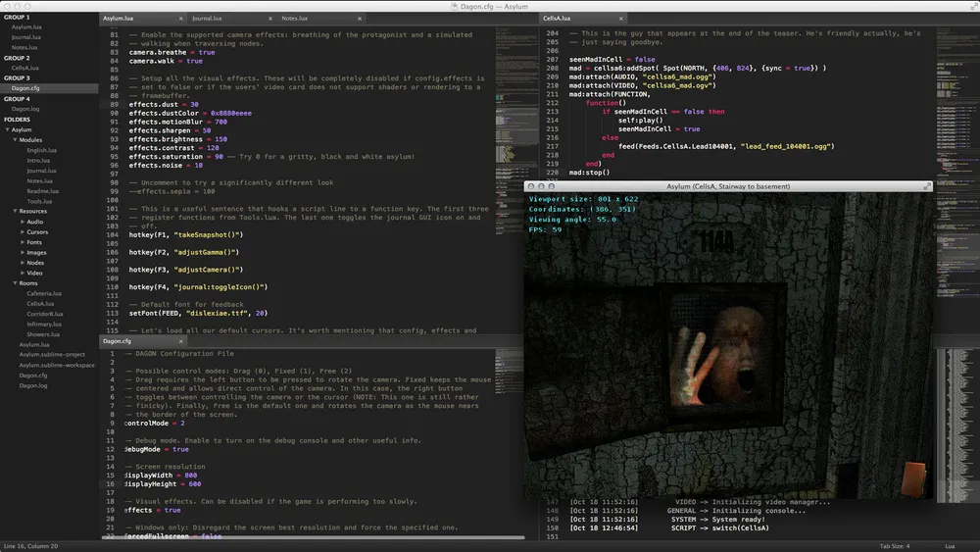Switch to the Journal.lua tab
980x552 pixels.
pos(206,18)
